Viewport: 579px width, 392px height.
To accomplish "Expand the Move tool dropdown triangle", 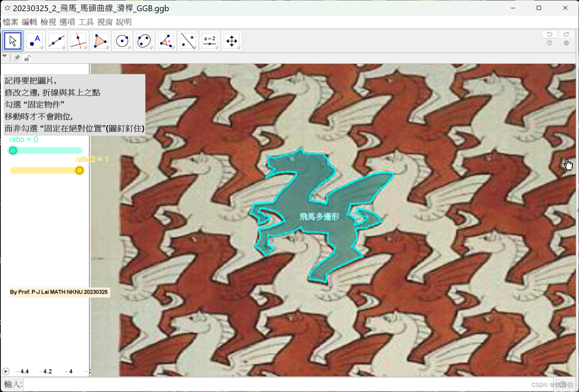I will [x=20, y=48].
